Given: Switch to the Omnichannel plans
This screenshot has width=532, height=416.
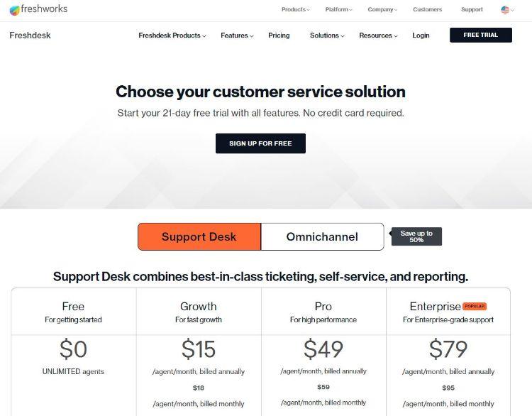Looking at the screenshot, I should (322, 236).
